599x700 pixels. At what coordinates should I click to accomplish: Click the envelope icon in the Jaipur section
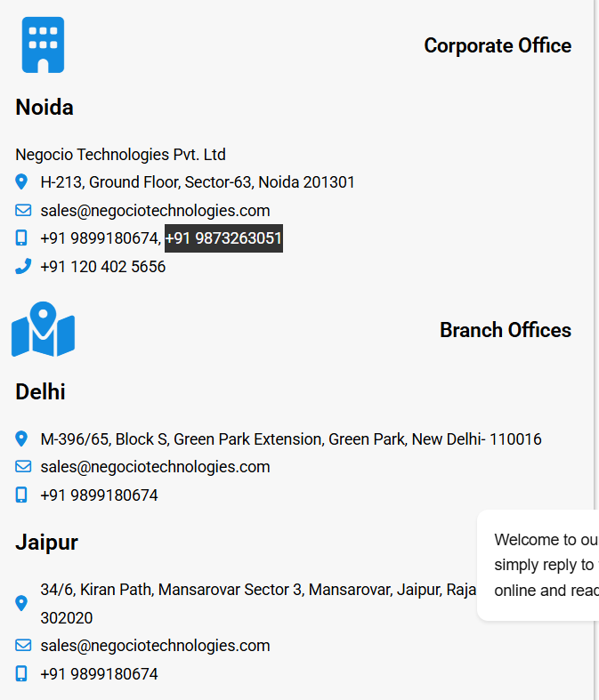tap(23, 646)
